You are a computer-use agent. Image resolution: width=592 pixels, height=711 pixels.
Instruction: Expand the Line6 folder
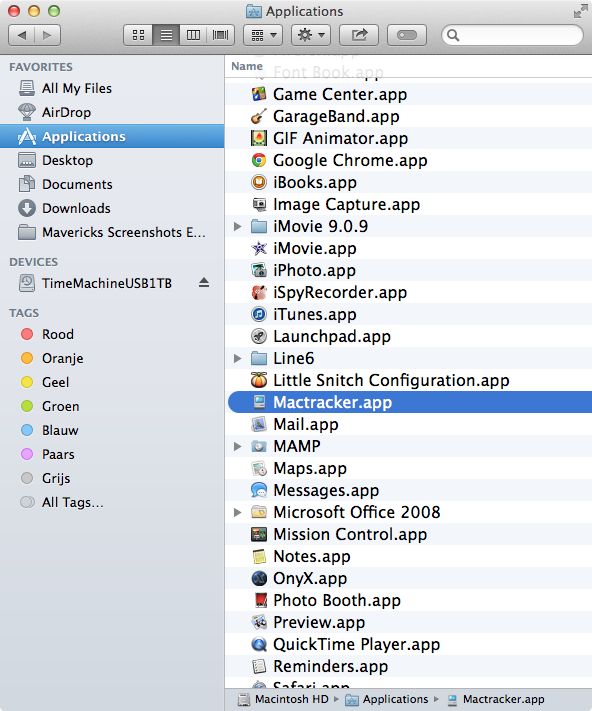(238, 358)
